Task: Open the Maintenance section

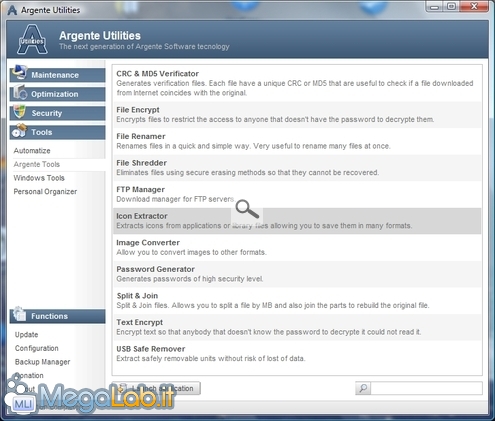Action: (x=57, y=75)
